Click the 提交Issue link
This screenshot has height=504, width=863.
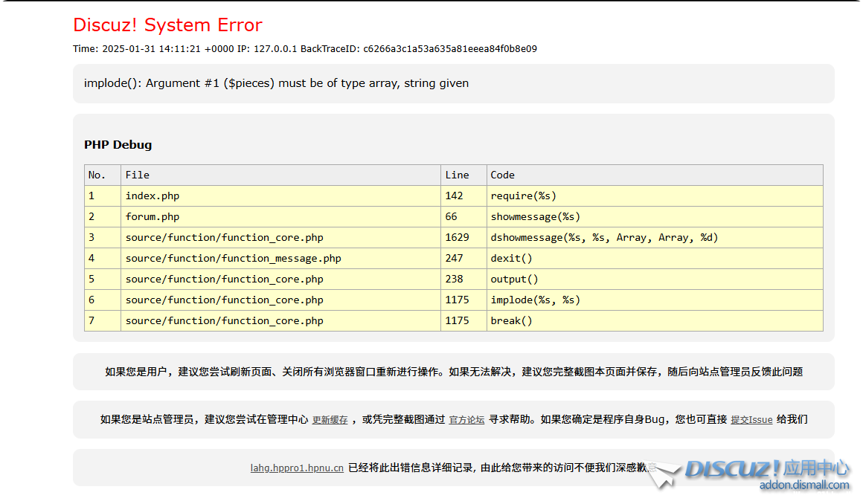[751, 420]
